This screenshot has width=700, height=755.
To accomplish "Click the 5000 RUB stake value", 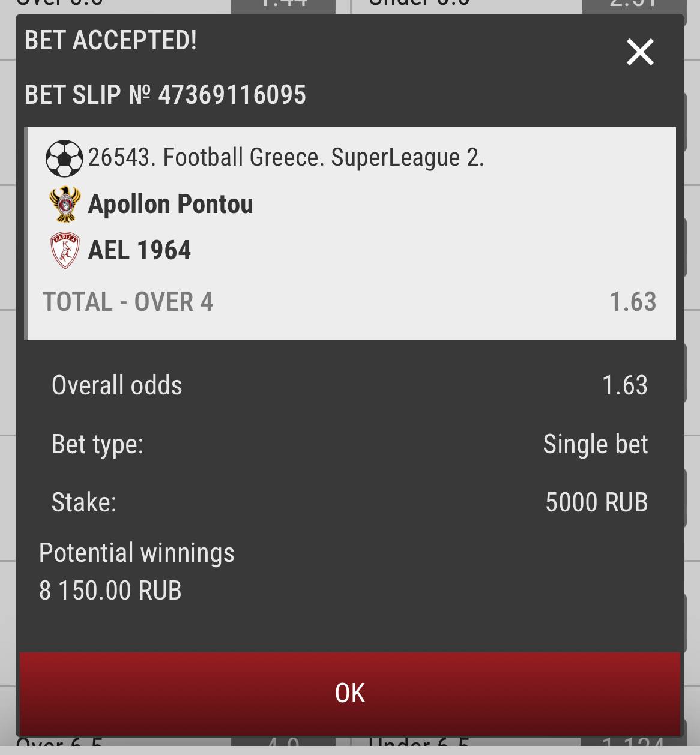I will coord(596,502).
